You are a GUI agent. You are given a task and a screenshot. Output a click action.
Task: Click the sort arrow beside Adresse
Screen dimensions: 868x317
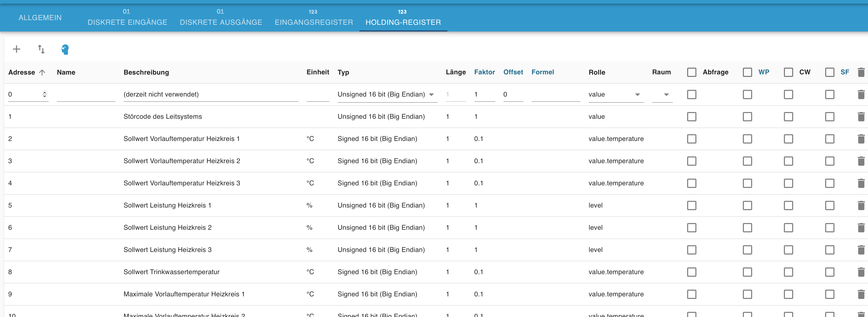(x=42, y=73)
